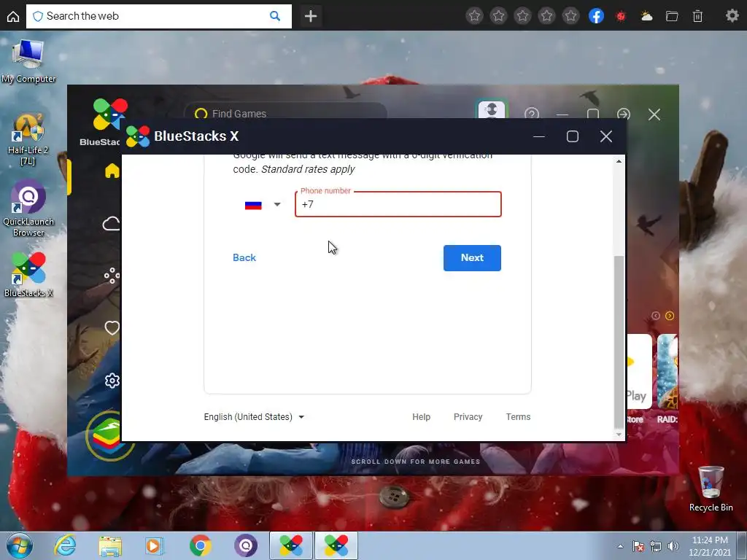Open Action Center flag in tray
Image resolution: width=747 pixels, height=560 pixels.
638,546
